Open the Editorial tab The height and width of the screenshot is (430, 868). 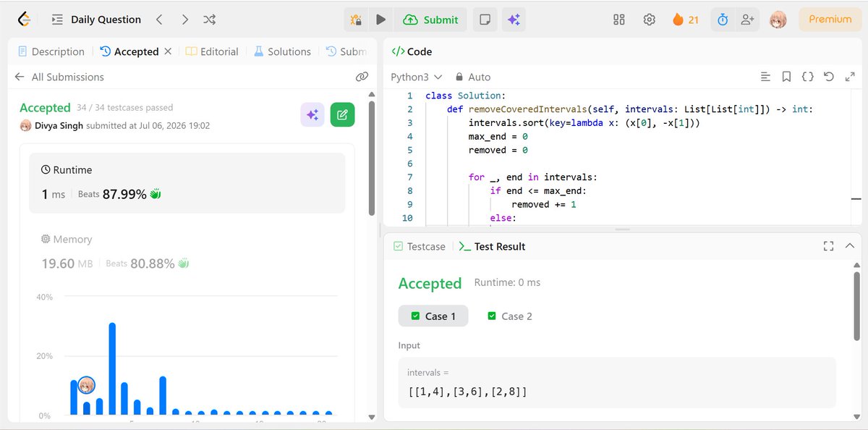[x=212, y=51]
